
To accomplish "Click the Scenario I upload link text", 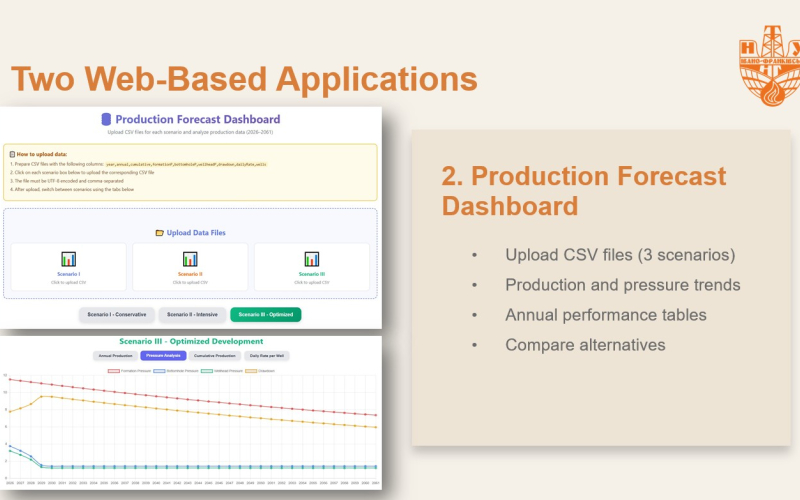I will (x=68, y=282).
